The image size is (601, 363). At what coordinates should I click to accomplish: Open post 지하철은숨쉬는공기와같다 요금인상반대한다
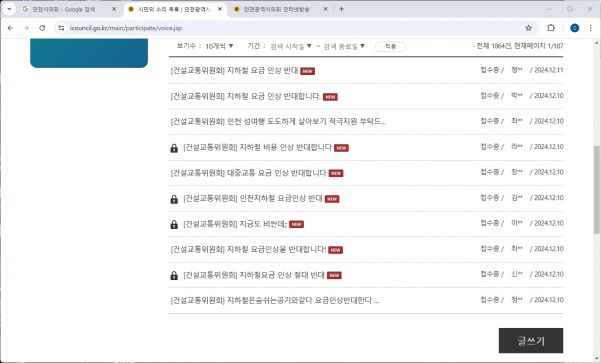[275, 301]
